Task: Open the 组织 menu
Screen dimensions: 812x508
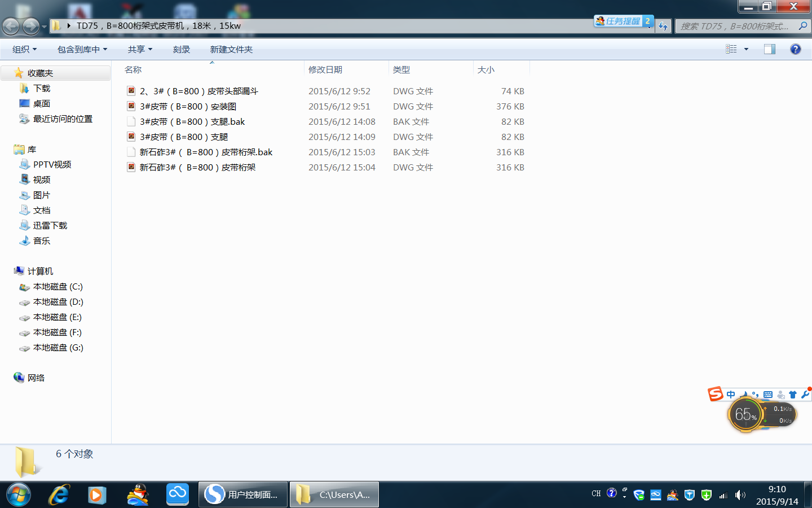Action: [x=25, y=49]
